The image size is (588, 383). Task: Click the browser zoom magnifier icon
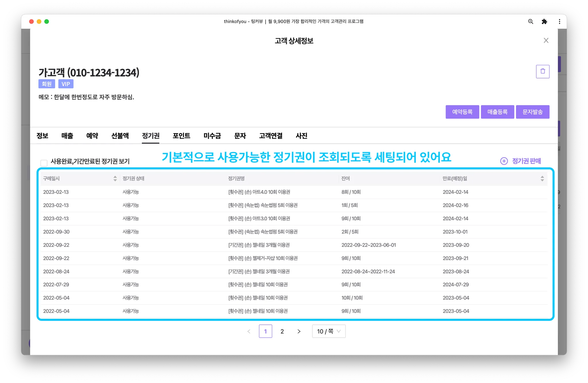click(x=530, y=22)
